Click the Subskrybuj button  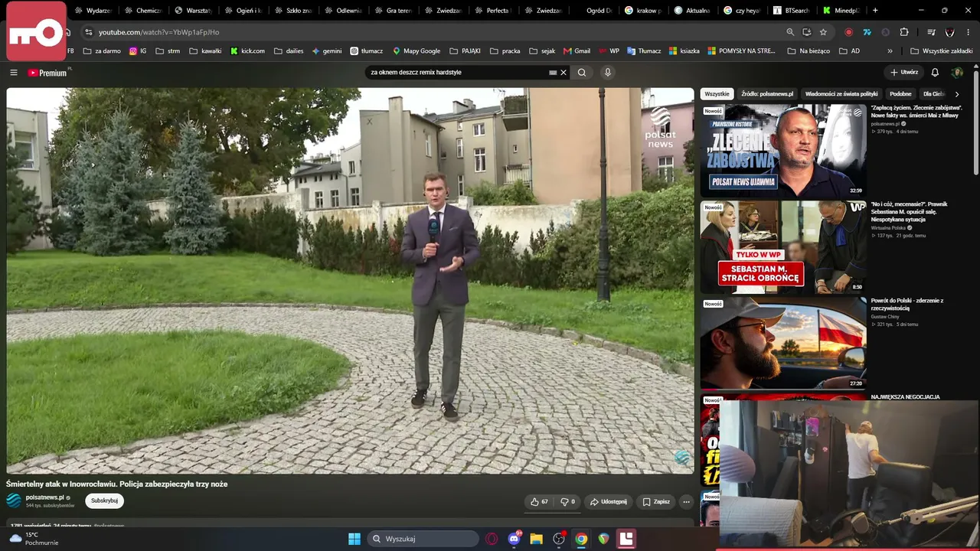click(104, 501)
